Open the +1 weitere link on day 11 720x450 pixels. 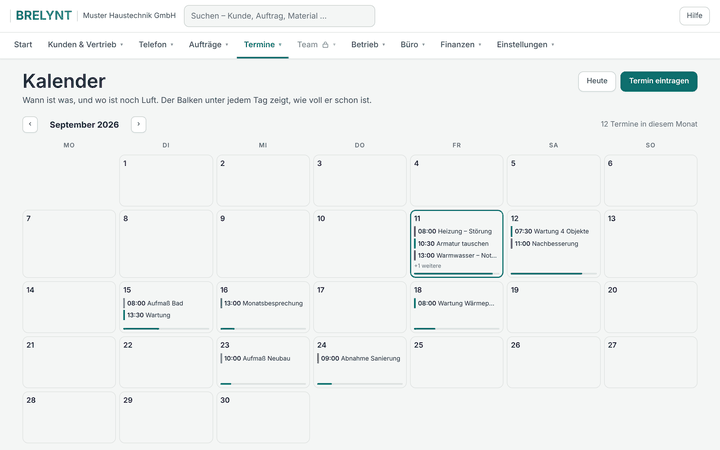click(428, 266)
